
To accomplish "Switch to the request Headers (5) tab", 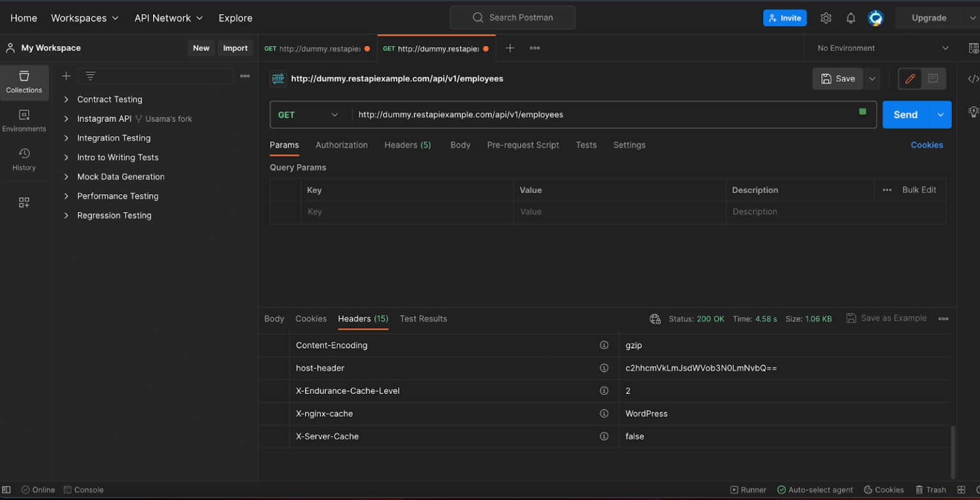I will pyautogui.click(x=408, y=145).
